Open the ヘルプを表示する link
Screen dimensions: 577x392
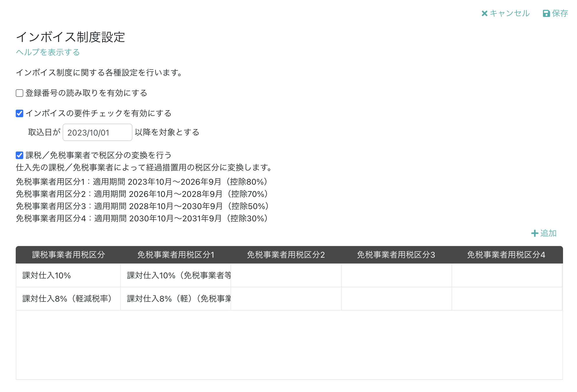click(x=48, y=52)
